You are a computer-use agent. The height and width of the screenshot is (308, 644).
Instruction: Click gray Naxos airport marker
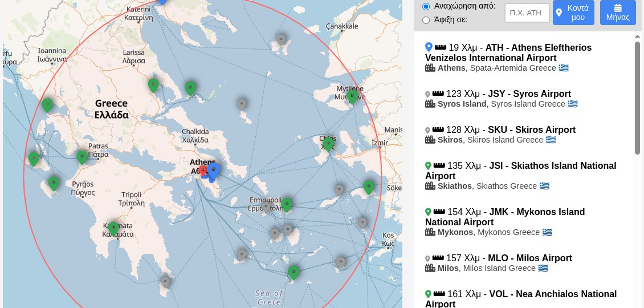tap(288, 229)
